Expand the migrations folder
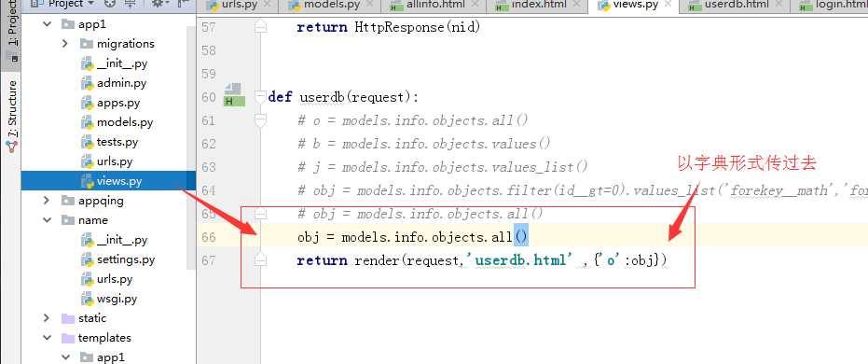Screen dimensions: 868x364 coord(64,44)
